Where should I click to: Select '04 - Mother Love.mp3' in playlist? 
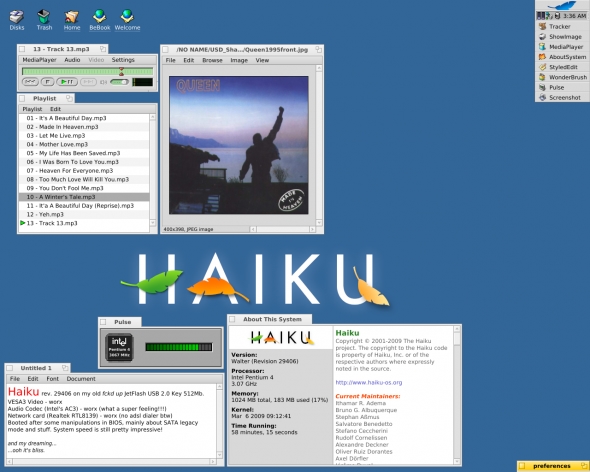coord(84,144)
